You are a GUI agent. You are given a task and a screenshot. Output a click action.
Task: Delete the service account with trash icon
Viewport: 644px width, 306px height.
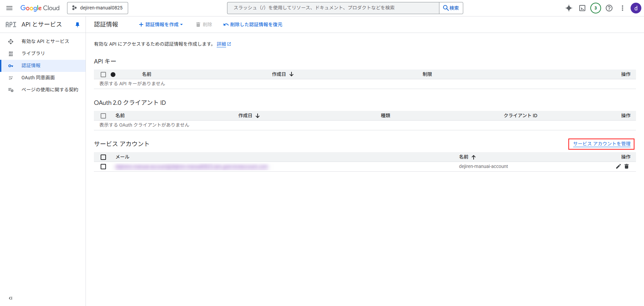pos(627,166)
